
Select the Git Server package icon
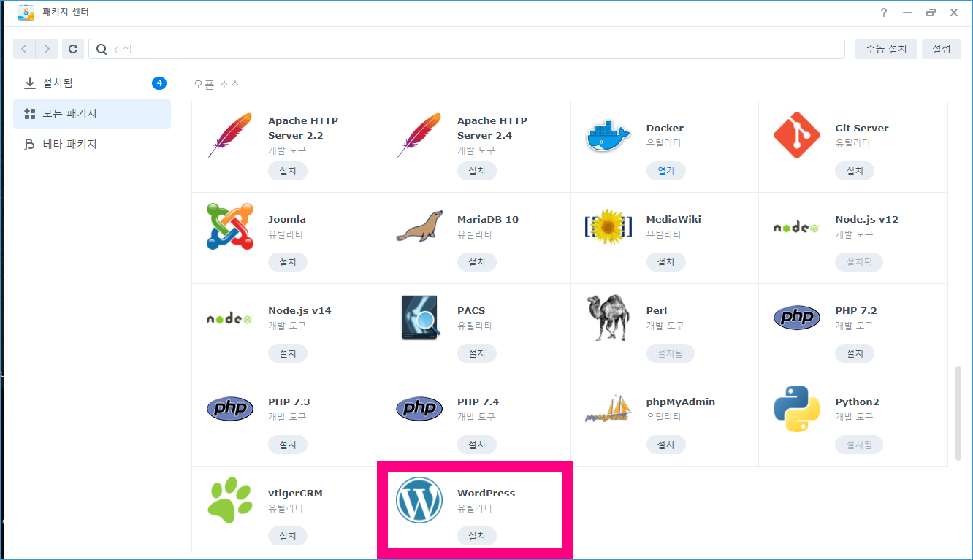(797, 135)
